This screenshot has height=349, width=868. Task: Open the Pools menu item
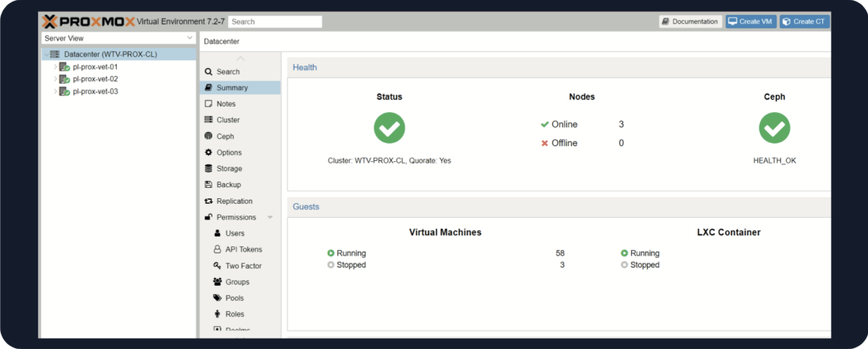tap(240, 298)
